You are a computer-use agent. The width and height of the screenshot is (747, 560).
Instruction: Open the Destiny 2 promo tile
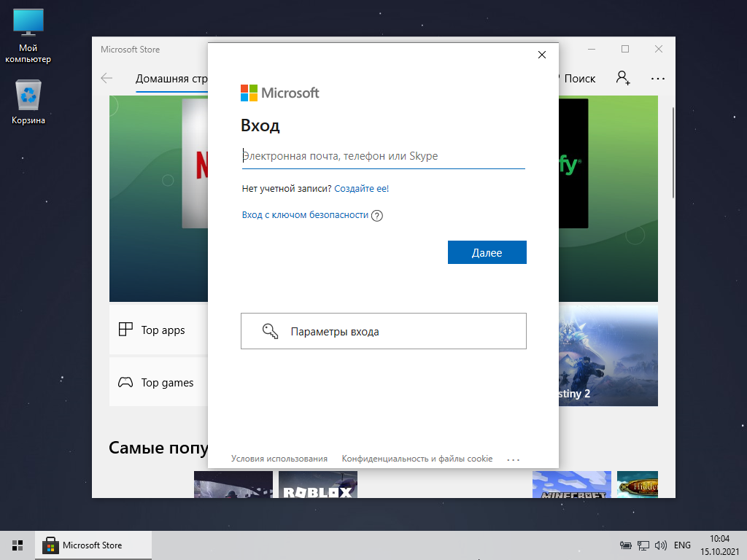[608, 356]
